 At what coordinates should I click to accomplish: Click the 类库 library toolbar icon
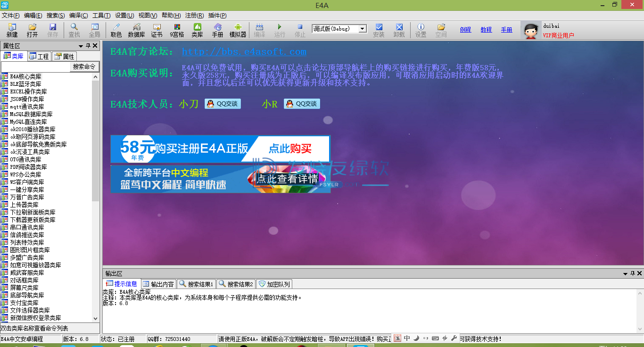[x=197, y=30]
